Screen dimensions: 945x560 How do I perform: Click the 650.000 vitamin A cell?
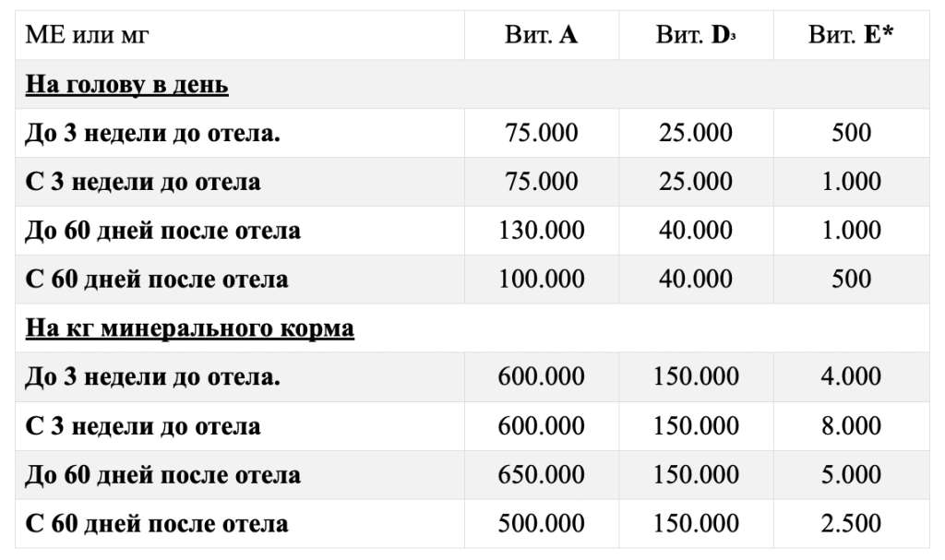pyautogui.click(x=541, y=475)
